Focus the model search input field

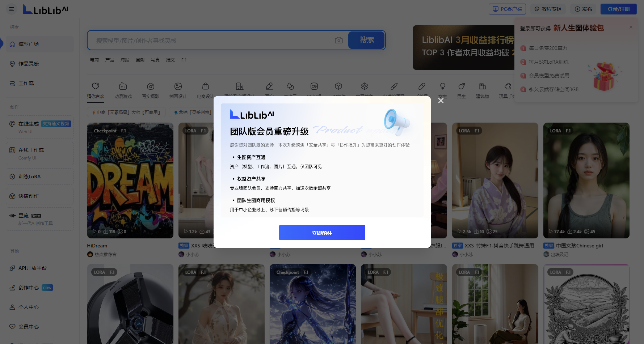point(214,41)
